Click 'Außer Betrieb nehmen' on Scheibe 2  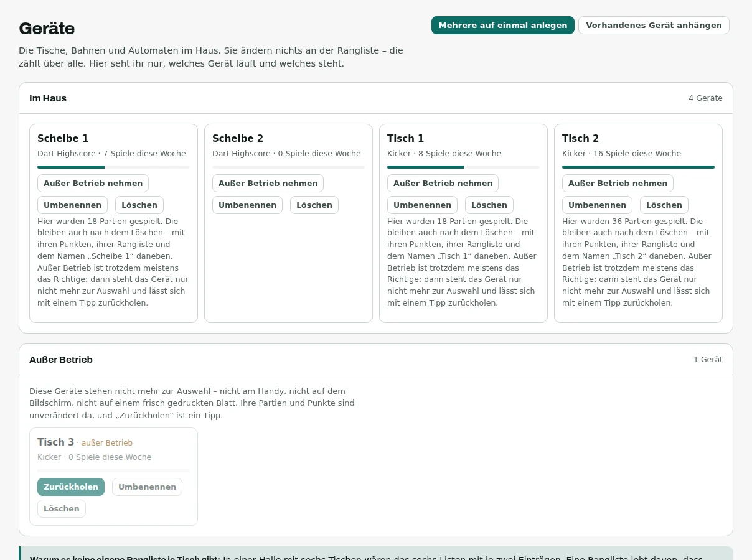coord(268,183)
